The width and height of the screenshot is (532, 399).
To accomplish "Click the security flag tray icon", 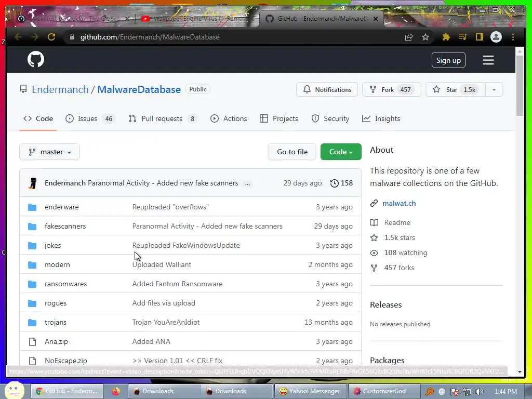I will (455, 392).
